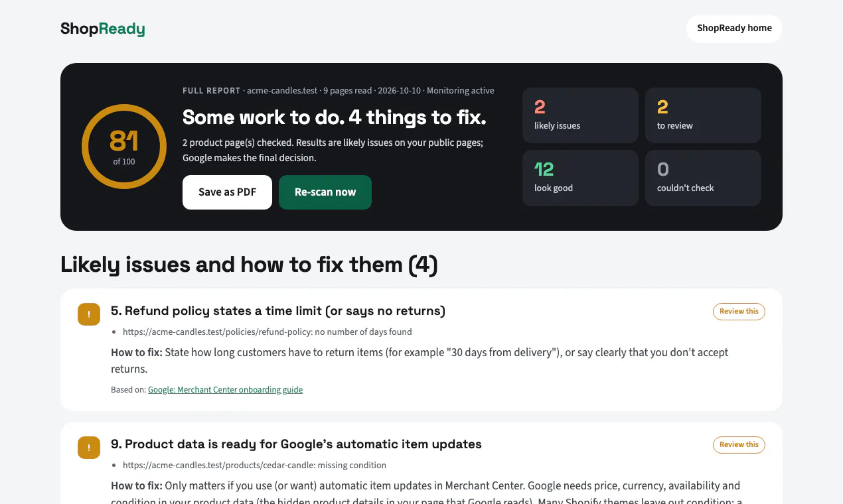Screen dimensions: 843x504
Task: Click the FULL REPORT metadata line
Action: (339, 91)
